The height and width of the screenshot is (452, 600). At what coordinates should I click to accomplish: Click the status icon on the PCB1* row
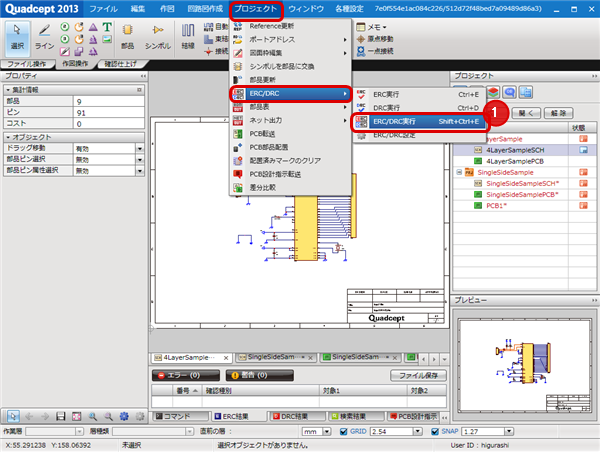(583, 206)
